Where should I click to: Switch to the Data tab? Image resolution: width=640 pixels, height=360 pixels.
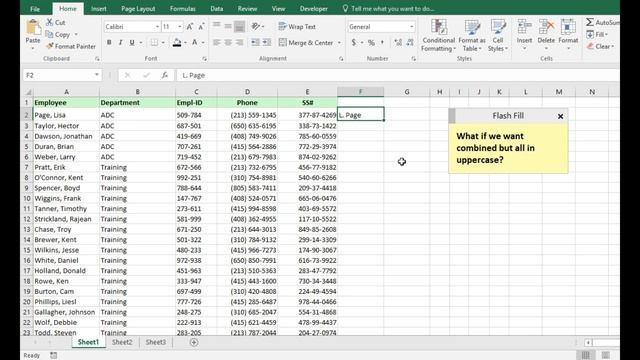click(x=217, y=9)
